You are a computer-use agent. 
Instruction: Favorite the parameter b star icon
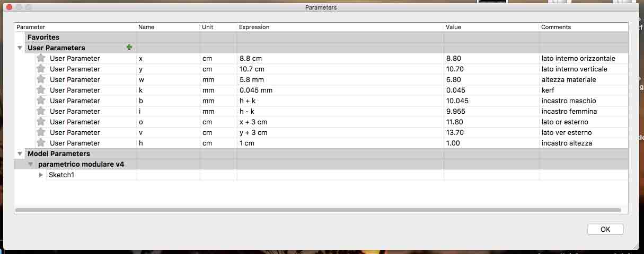click(41, 101)
